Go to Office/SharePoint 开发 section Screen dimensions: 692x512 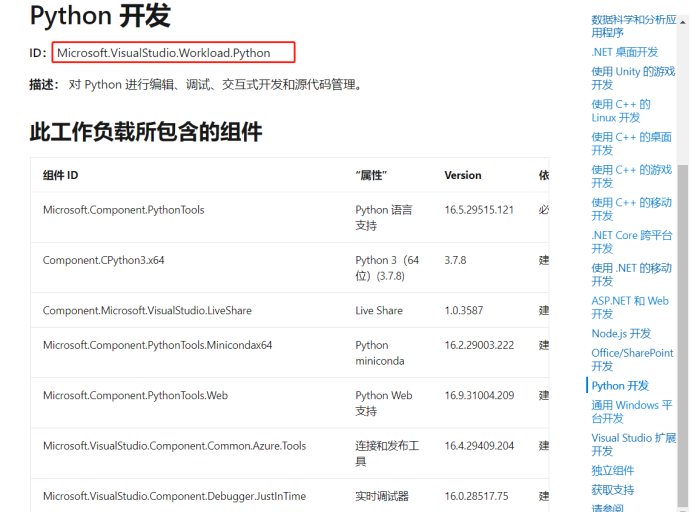point(632,359)
